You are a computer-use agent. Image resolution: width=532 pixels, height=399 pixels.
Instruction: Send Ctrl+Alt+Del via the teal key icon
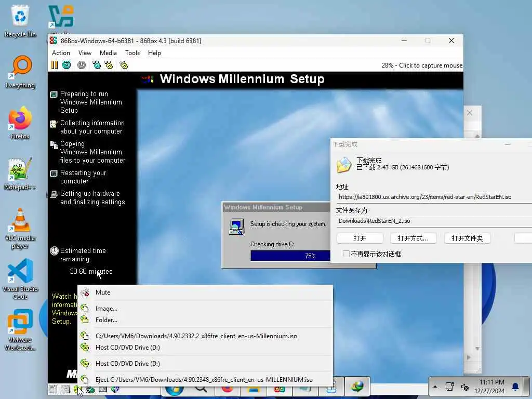point(97,65)
